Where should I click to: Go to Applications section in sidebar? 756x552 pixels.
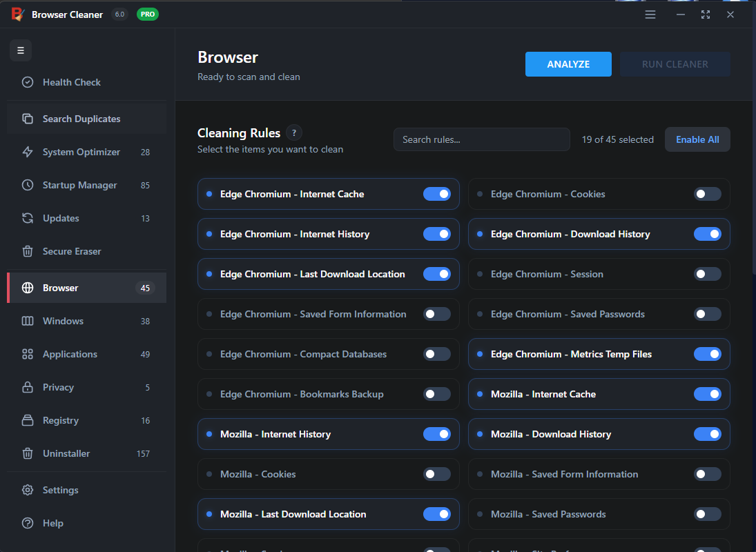tap(70, 354)
